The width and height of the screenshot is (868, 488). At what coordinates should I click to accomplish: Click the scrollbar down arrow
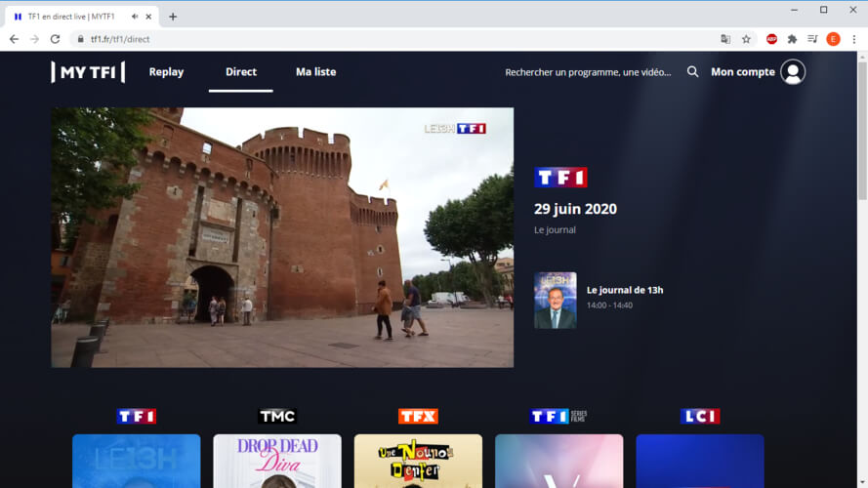click(x=862, y=483)
